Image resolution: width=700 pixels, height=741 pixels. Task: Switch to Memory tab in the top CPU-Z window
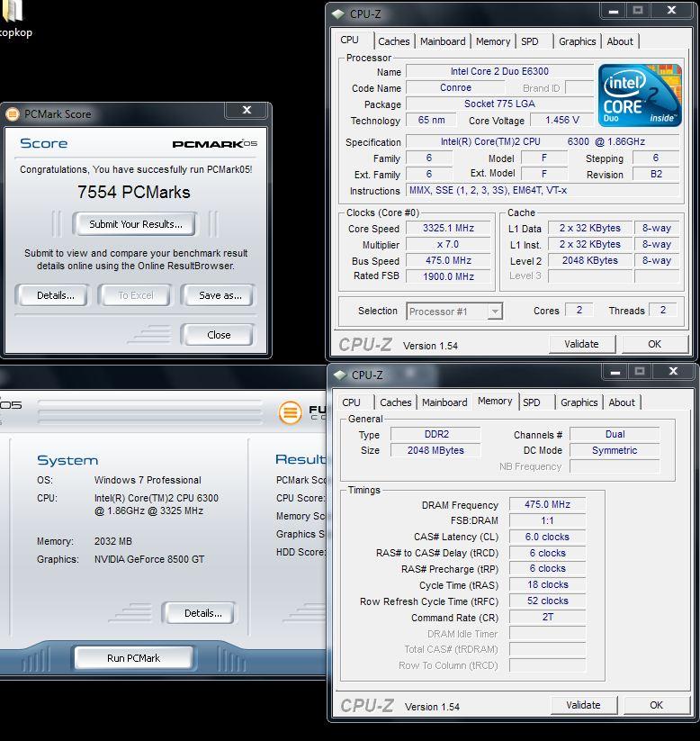(493, 41)
